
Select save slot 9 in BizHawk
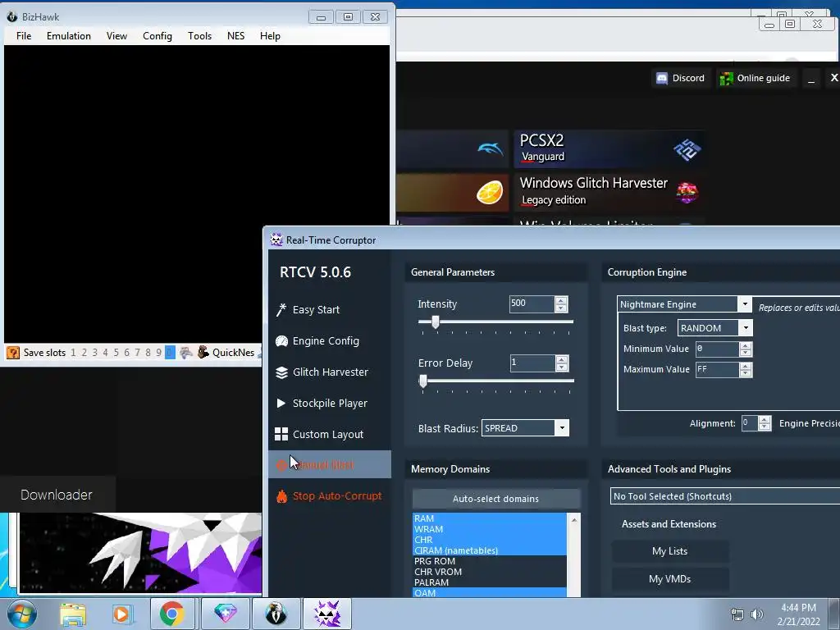[x=158, y=353]
